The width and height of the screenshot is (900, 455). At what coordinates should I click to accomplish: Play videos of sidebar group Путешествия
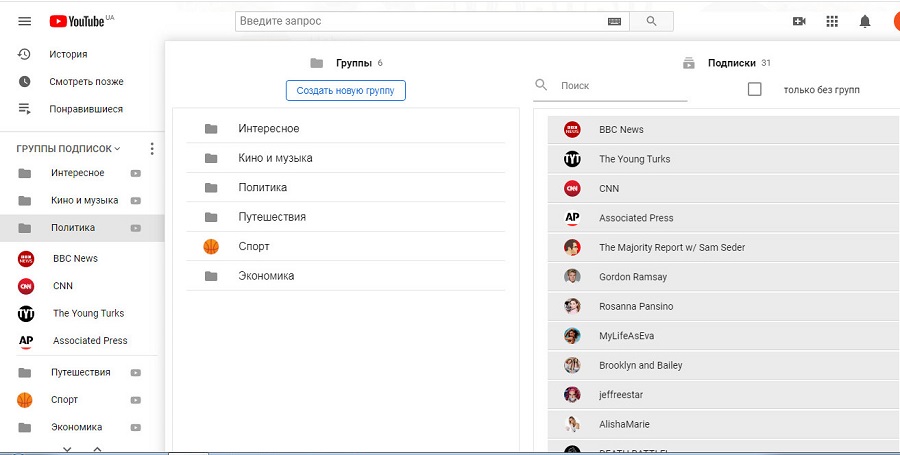click(x=135, y=372)
